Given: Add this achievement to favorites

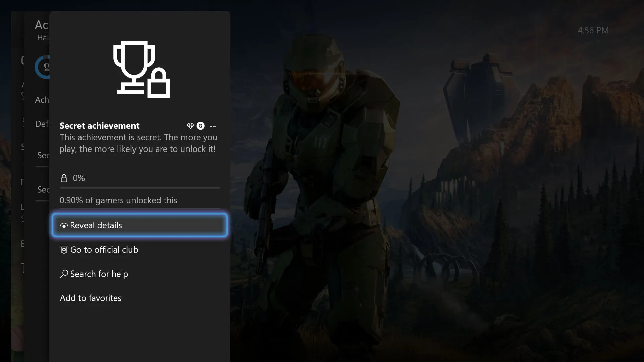Looking at the screenshot, I should (91, 298).
